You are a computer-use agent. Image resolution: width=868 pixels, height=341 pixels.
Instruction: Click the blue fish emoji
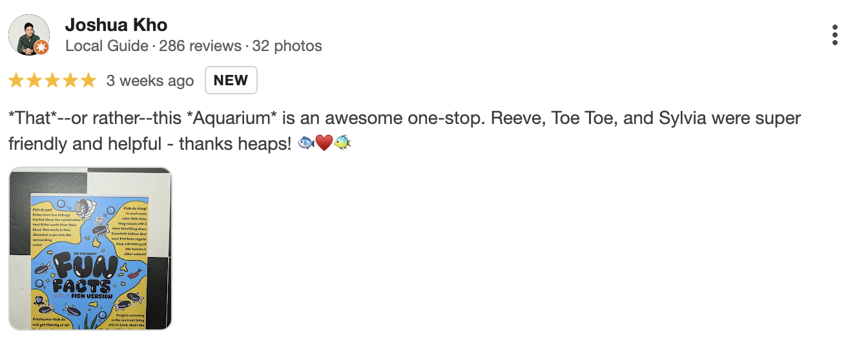click(x=307, y=143)
